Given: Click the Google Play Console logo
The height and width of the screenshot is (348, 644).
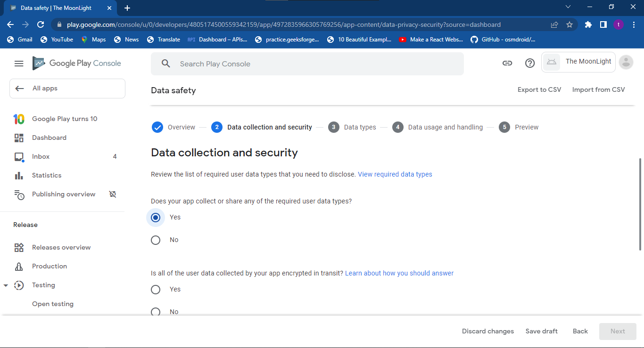Looking at the screenshot, I should pos(76,63).
